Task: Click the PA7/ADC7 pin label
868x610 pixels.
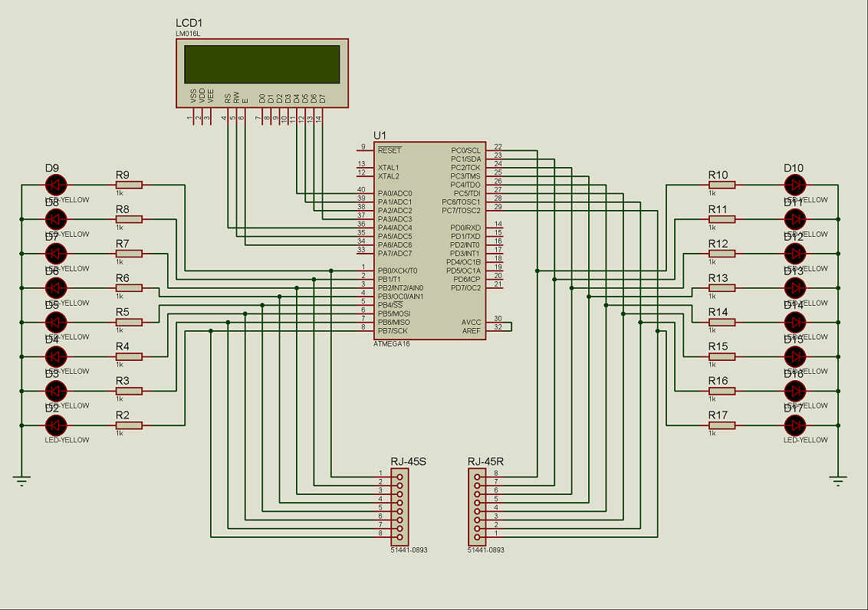Action: (395, 254)
